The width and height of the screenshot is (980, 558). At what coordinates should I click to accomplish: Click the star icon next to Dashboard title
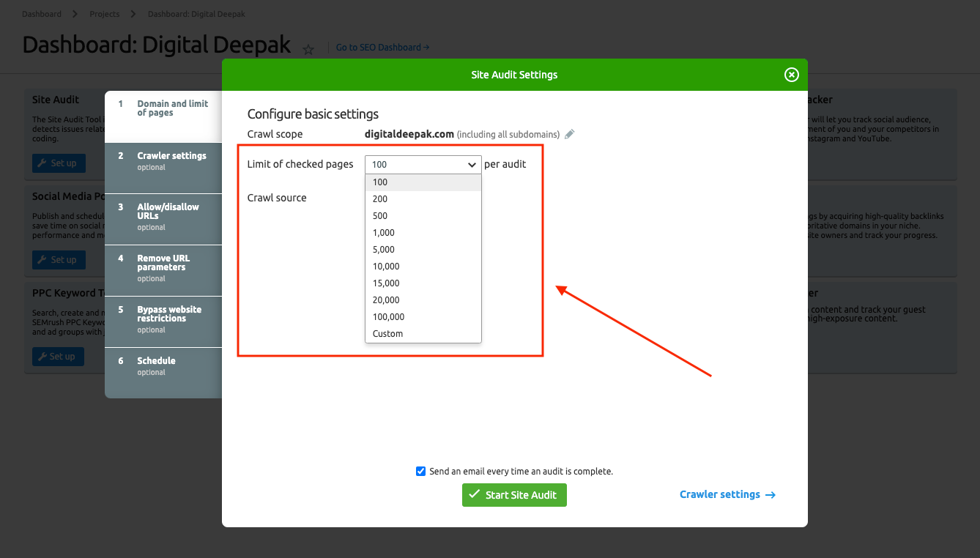tap(308, 50)
